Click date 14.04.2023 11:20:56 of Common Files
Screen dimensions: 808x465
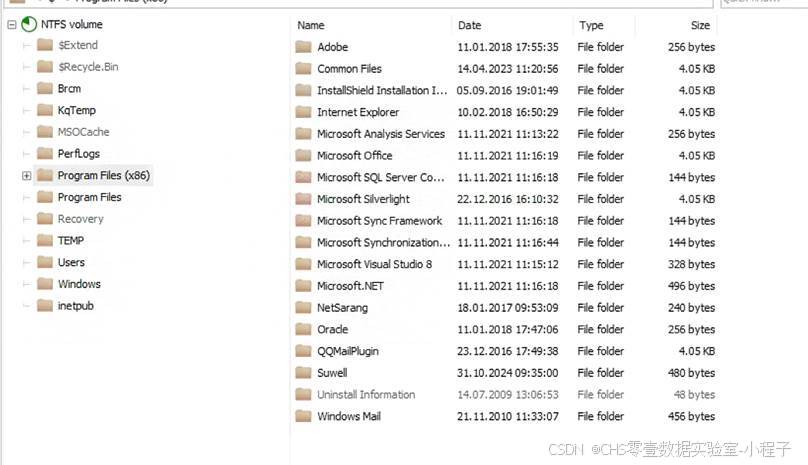click(x=508, y=69)
